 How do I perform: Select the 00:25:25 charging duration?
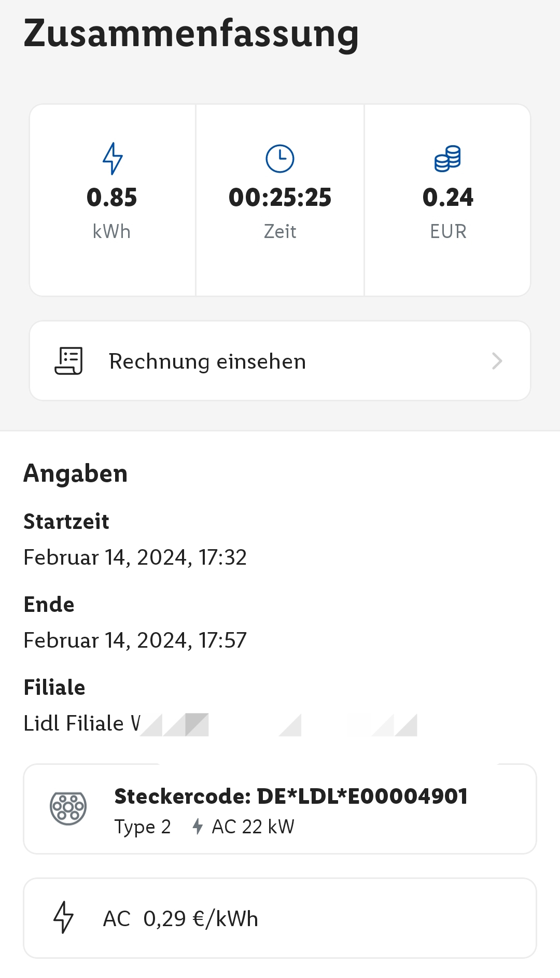[x=280, y=198]
